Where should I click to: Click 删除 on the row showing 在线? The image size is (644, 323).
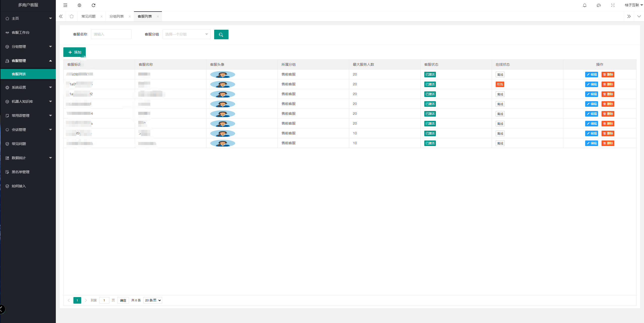[608, 84]
